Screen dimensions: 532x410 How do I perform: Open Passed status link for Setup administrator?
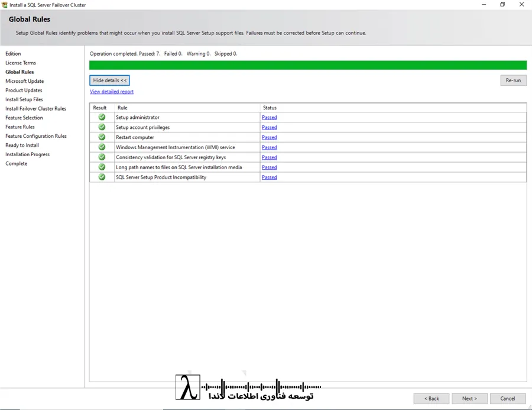269,117
